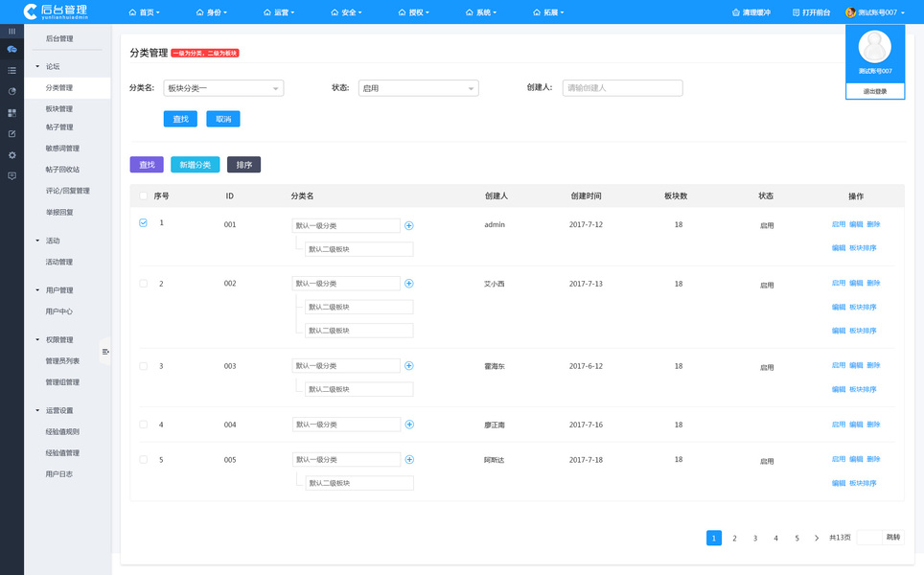Toggle the select-all checkbox in the table header
The image size is (924, 575).
(143, 195)
